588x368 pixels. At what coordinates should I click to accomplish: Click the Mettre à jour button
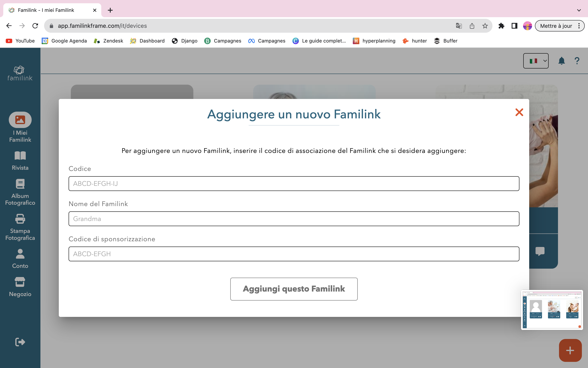pyautogui.click(x=556, y=26)
